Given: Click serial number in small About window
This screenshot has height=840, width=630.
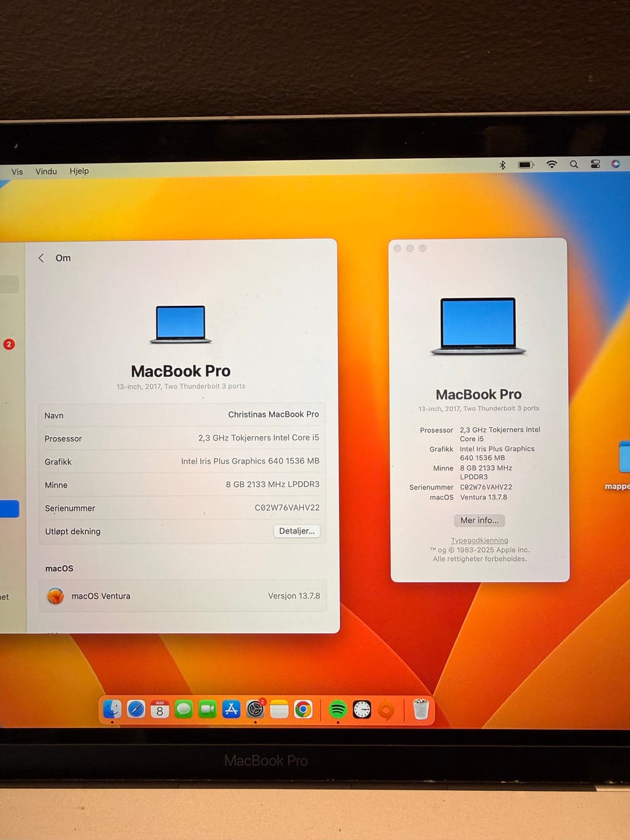Looking at the screenshot, I should 486,487.
